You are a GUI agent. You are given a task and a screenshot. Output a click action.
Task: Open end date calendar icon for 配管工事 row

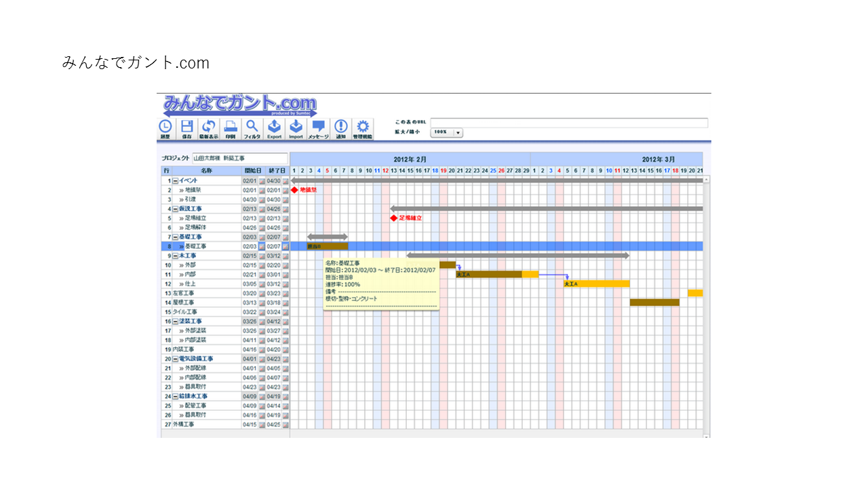pyautogui.click(x=285, y=406)
